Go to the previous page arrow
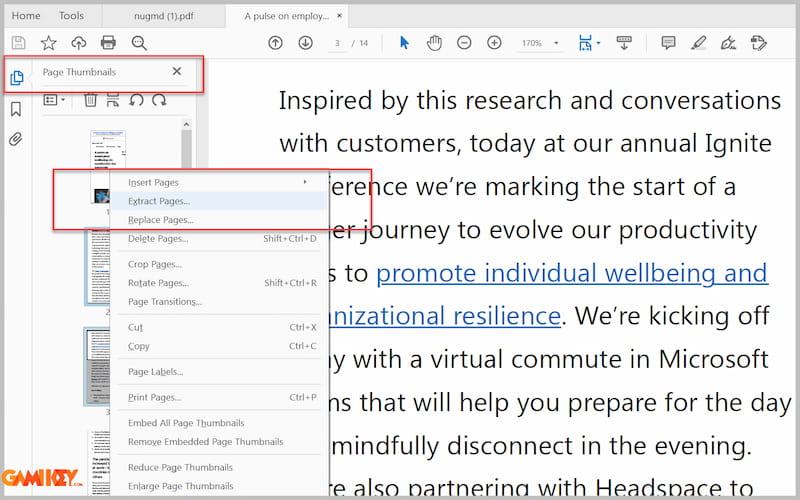800x500 pixels. pos(276,43)
